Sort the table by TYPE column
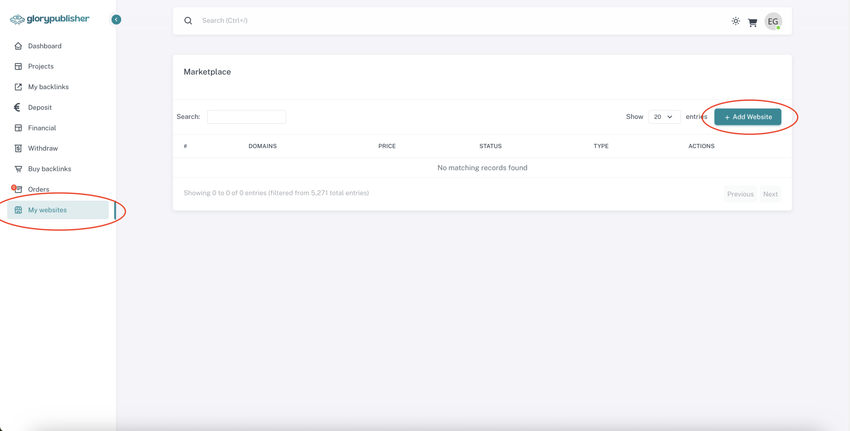The height and width of the screenshot is (431, 850). tap(601, 146)
